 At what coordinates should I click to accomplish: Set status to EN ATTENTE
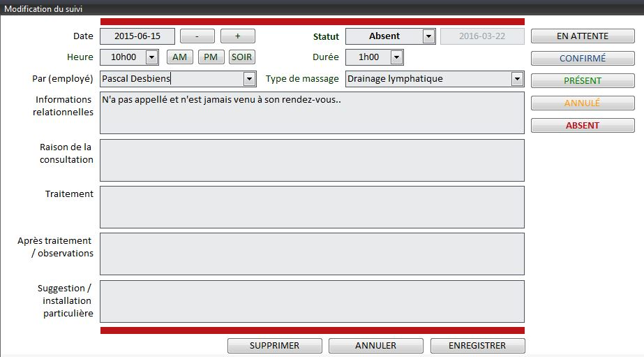point(583,36)
